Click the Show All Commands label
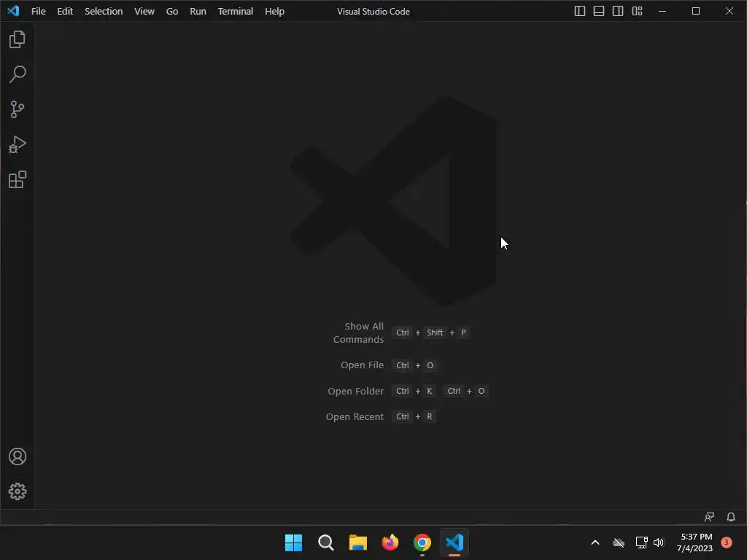 click(358, 332)
